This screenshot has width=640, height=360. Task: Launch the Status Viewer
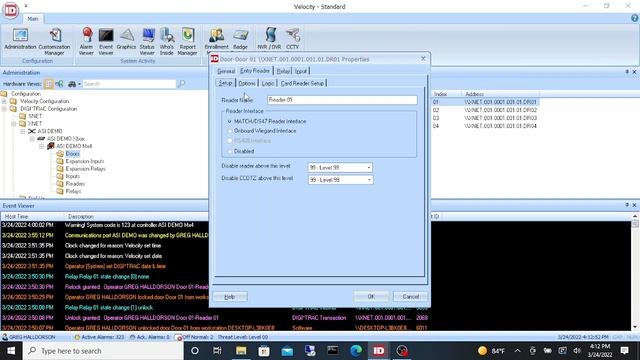click(x=147, y=42)
